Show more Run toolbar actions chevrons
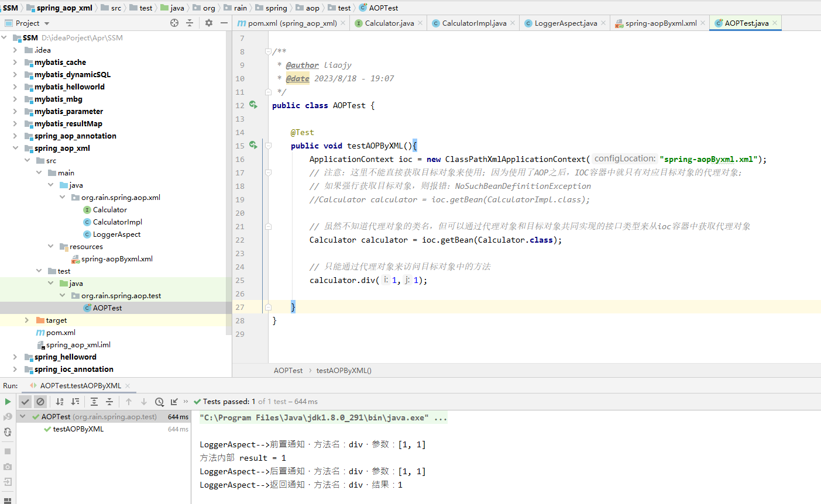Viewport: 821px width, 504px height. (186, 402)
